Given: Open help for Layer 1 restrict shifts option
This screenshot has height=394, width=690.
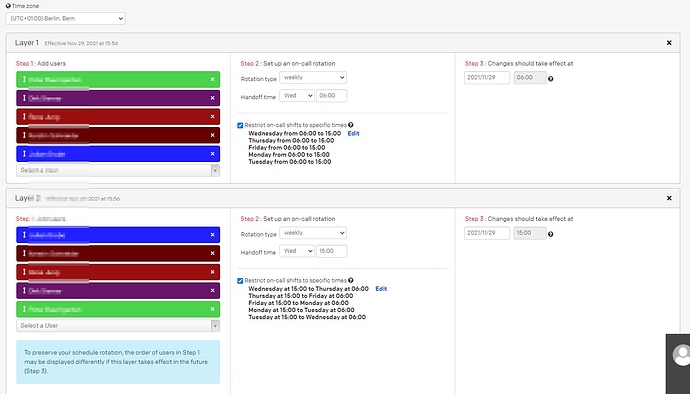Looking at the screenshot, I should (351, 125).
